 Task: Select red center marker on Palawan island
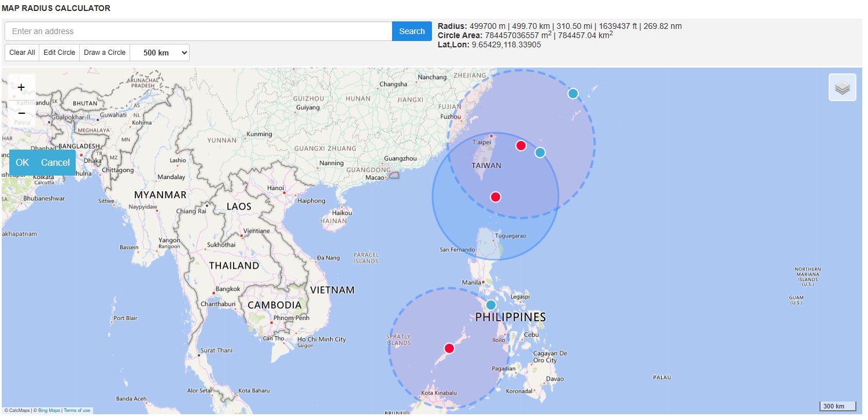449,348
